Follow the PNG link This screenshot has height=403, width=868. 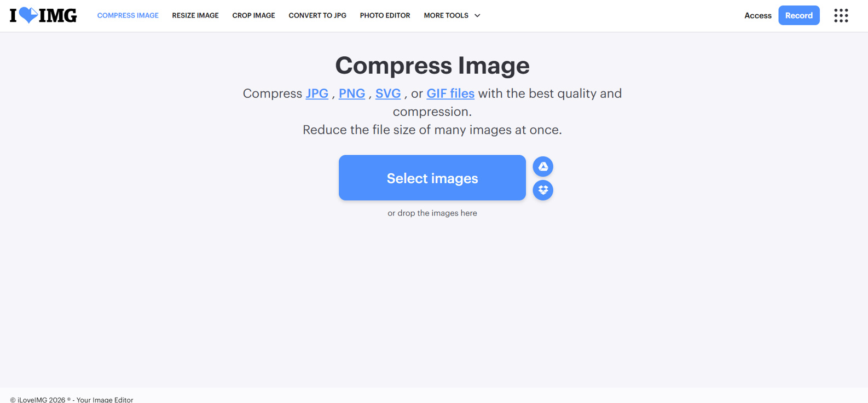pyautogui.click(x=352, y=94)
